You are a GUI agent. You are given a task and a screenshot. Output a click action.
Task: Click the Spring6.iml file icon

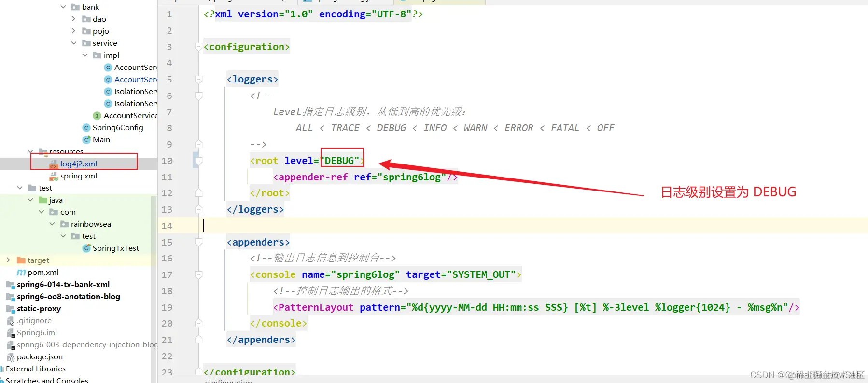[11, 333]
